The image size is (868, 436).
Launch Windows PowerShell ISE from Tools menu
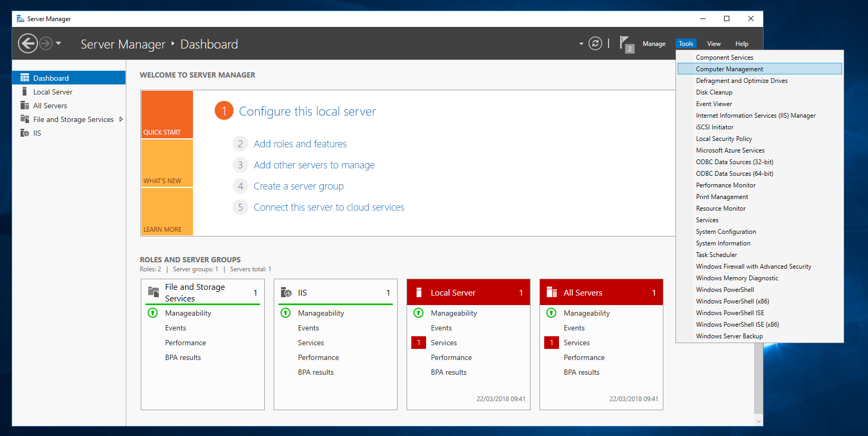click(760, 313)
